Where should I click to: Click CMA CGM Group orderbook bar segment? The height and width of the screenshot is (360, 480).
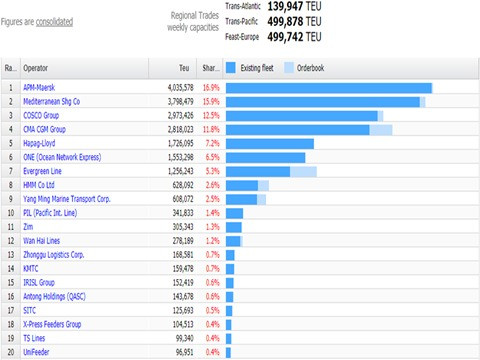tap(381, 130)
